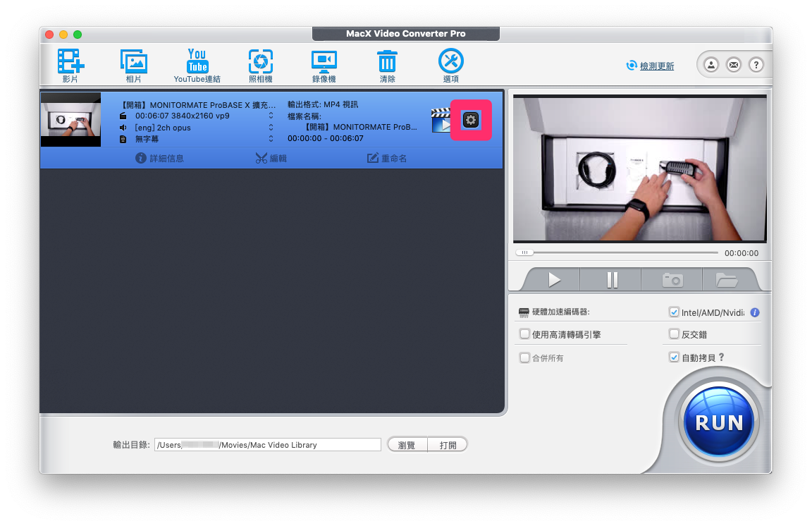Click the video track clapper icon

click(123, 116)
